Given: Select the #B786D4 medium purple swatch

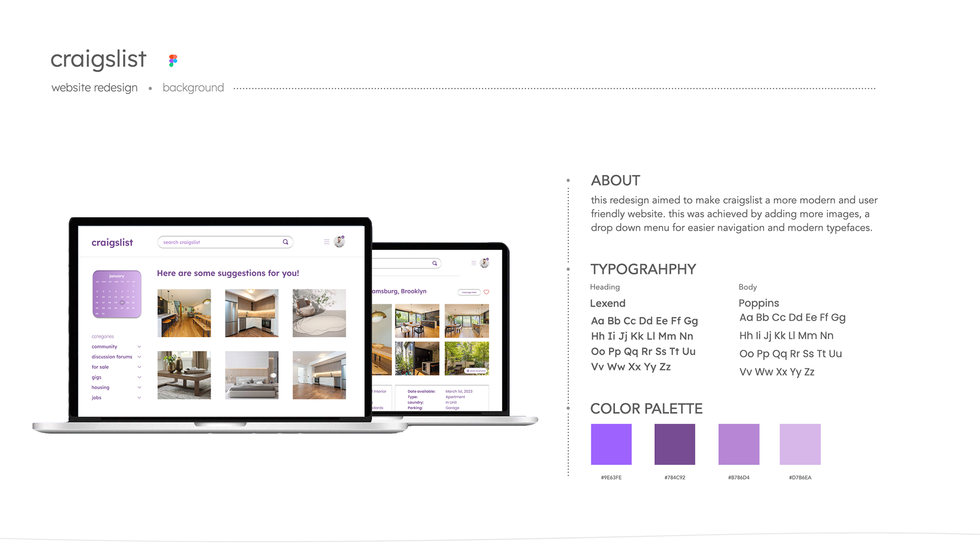Looking at the screenshot, I should tap(739, 444).
